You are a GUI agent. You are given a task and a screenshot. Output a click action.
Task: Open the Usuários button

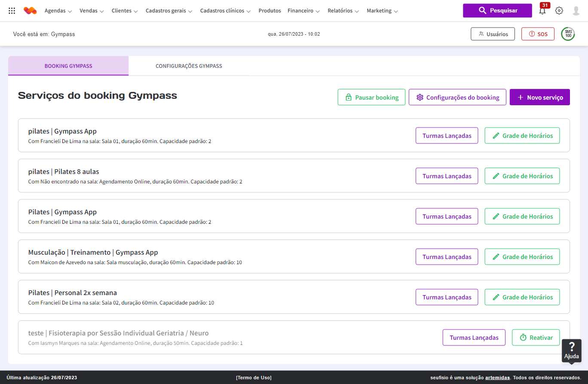(493, 34)
